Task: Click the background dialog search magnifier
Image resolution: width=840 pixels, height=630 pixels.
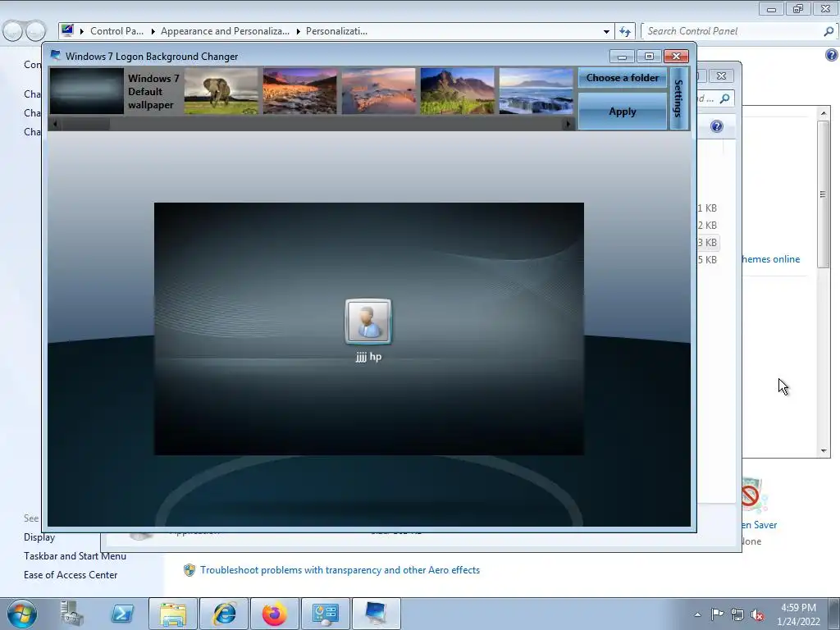Action: [x=725, y=98]
